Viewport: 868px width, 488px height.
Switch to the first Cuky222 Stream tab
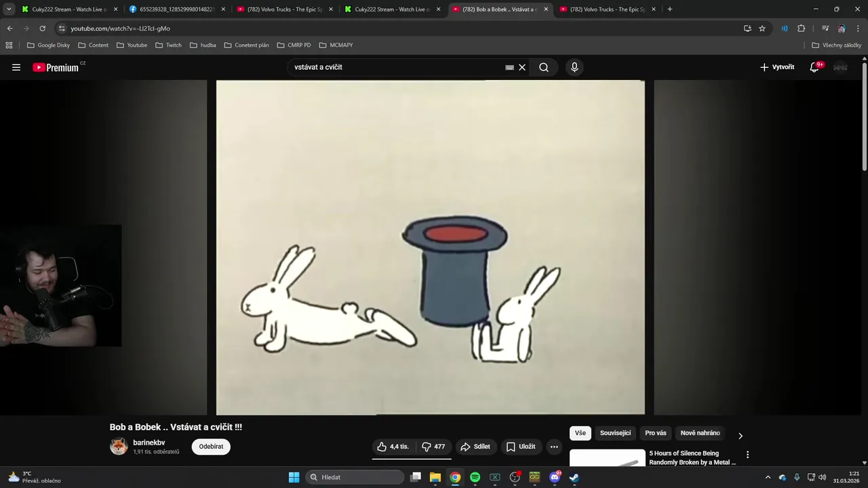(x=71, y=9)
